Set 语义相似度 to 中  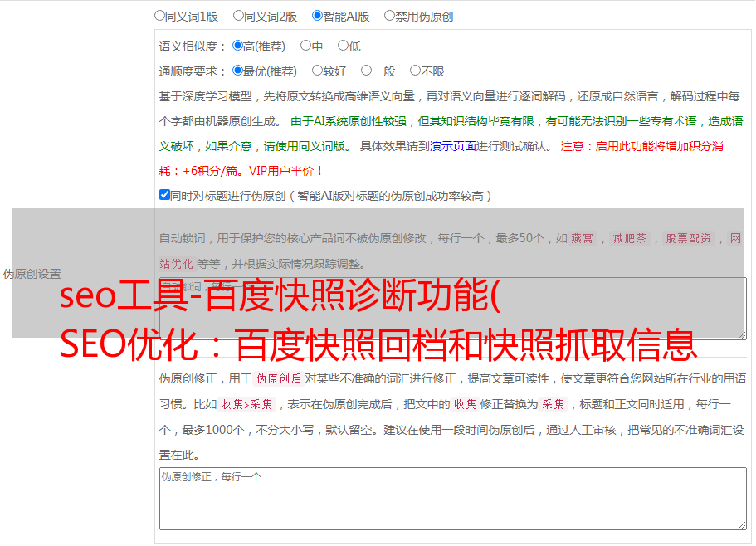coord(305,46)
